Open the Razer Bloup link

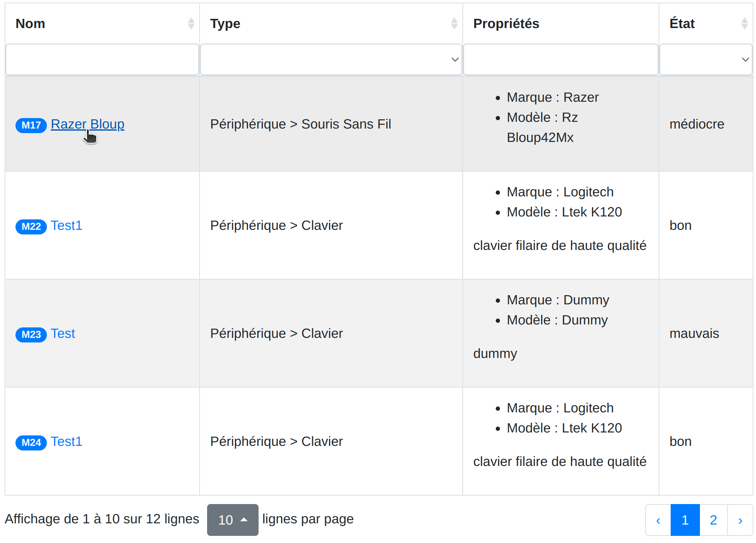pyautogui.click(x=87, y=124)
